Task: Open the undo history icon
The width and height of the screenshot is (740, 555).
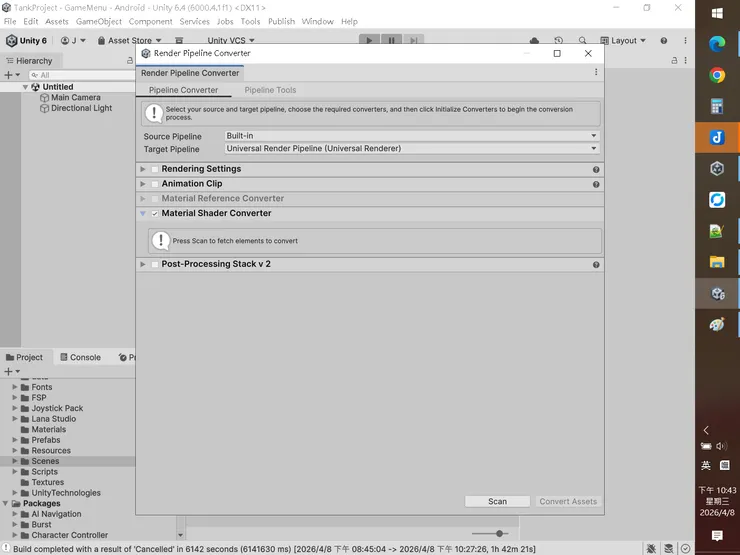Action: (x=559, y=41)
